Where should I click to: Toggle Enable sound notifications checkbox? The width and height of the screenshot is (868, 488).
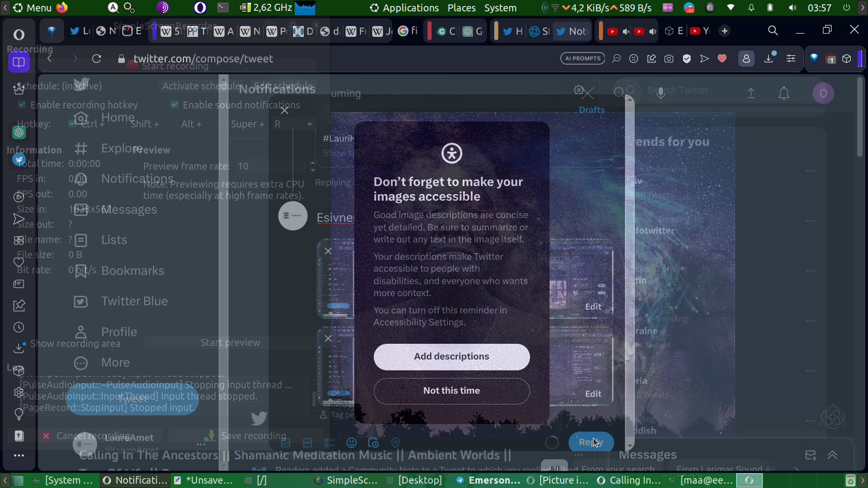[x=174, y=105]
